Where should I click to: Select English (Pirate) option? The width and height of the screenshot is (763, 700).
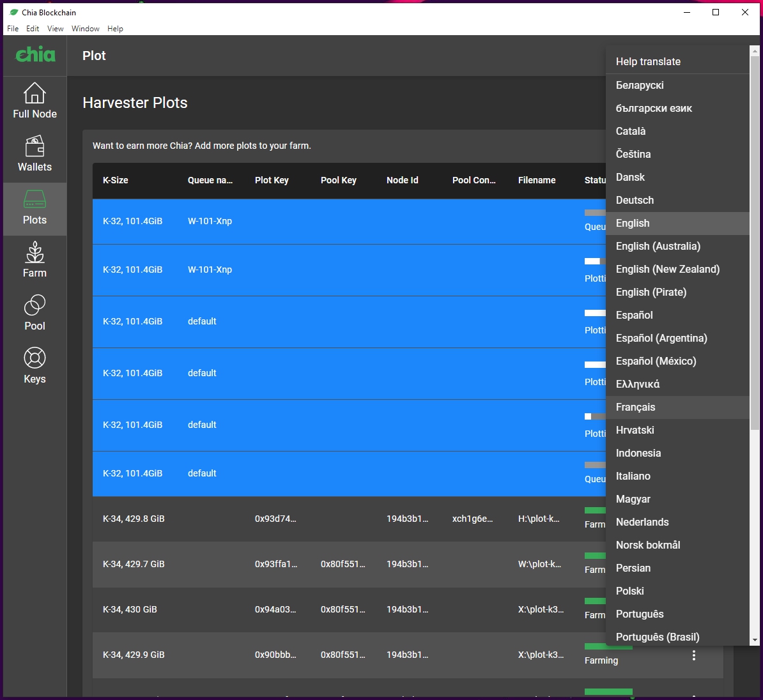click(677, 292)
